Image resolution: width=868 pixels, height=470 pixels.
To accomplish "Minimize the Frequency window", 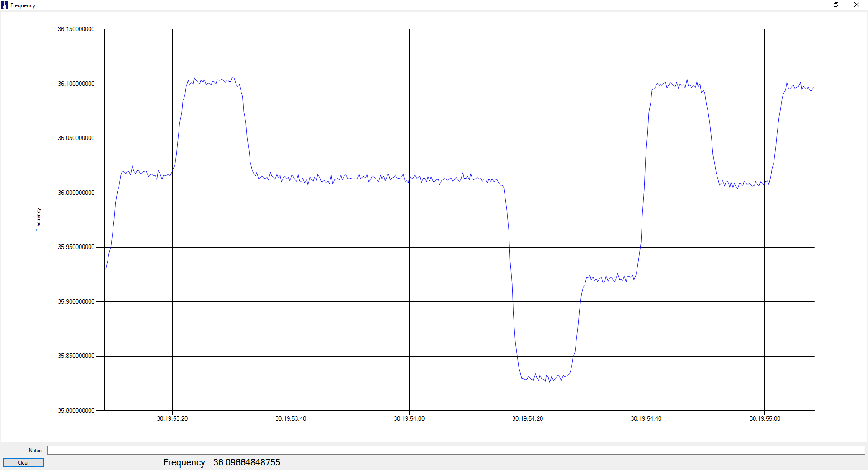I will [816, 5].
